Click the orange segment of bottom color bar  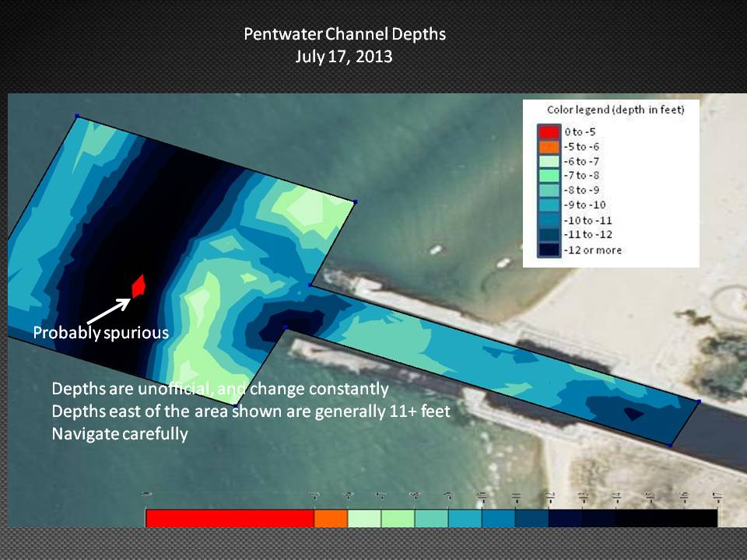tap(331, 519)
